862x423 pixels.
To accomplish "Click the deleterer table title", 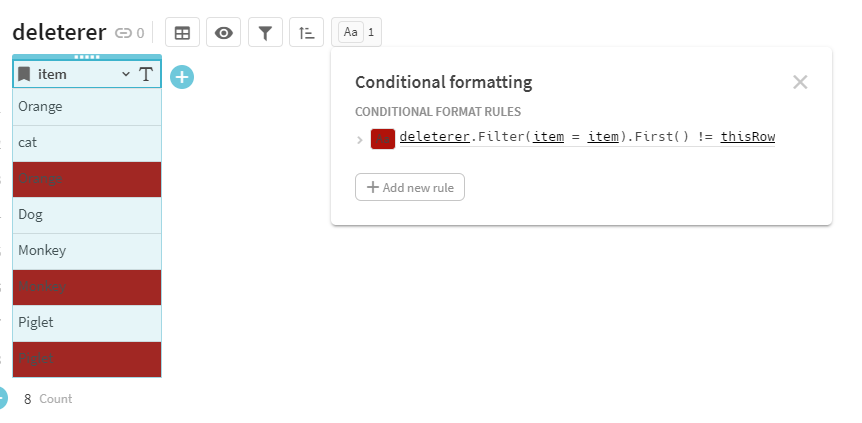I will (59, 32).
